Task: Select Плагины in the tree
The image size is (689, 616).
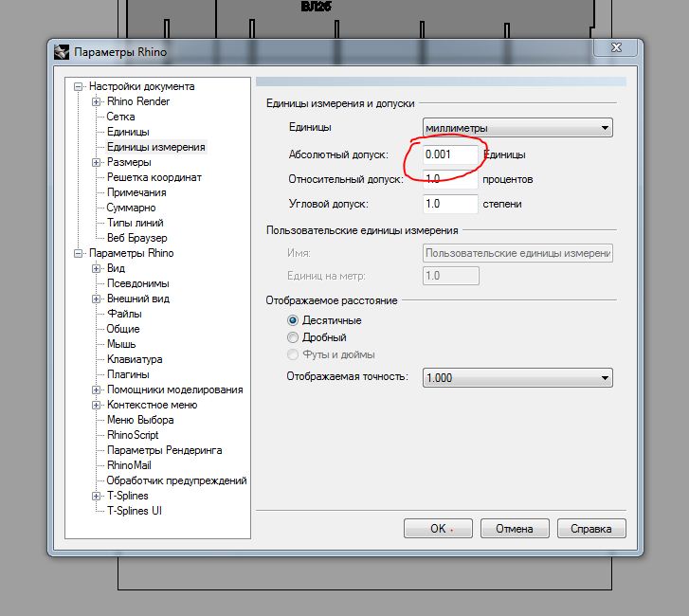Action: pyautogui.click(x=128, y=374)
